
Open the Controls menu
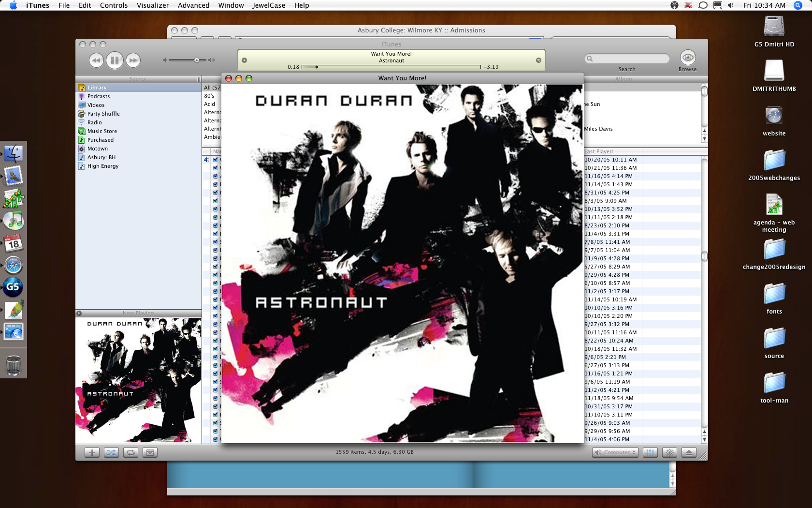[x=114, y=5]
